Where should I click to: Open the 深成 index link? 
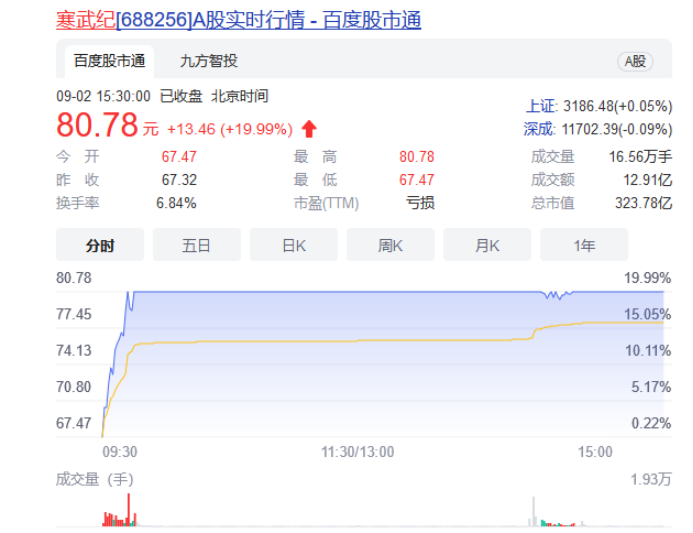pyautogui.click(x=539, y=129)
